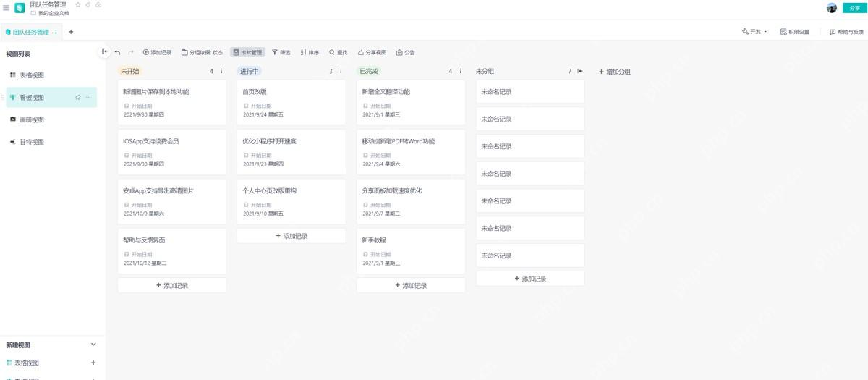Click the tag icon beside the title star
868x380 pixels.
pos(88,4)
